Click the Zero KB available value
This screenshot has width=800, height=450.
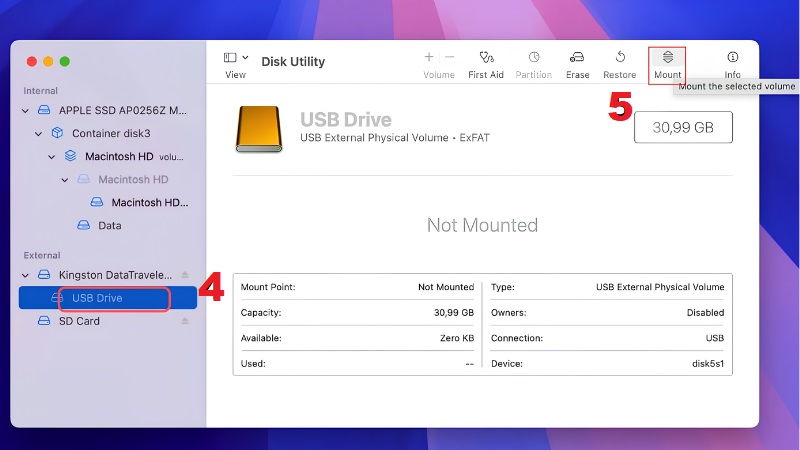tap(457, 338)
